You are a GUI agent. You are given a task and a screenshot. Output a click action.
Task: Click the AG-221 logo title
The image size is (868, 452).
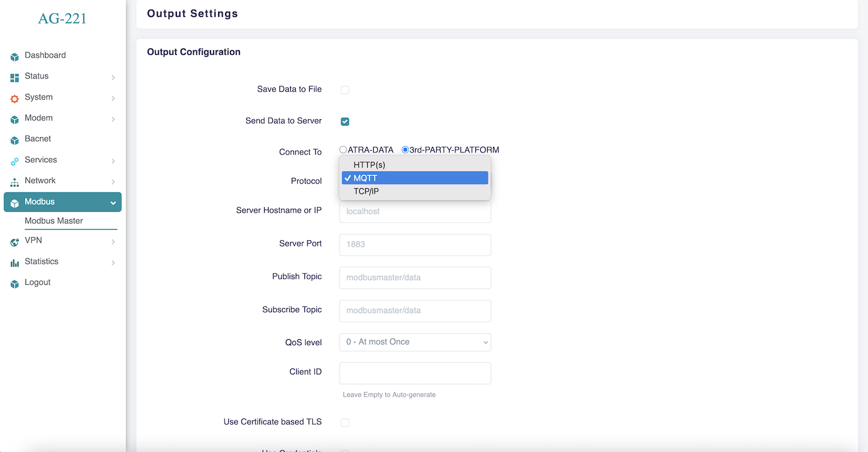[62, 18]
